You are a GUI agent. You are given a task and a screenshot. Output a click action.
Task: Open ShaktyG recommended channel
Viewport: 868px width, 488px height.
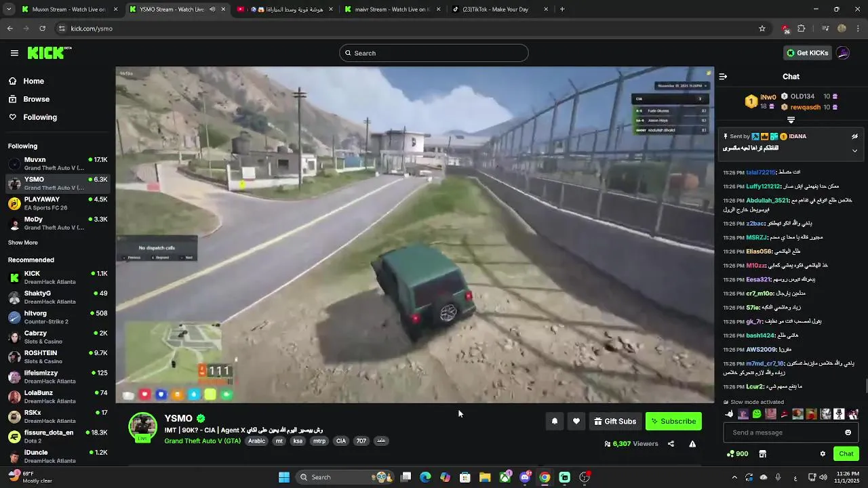click(58, 297)
